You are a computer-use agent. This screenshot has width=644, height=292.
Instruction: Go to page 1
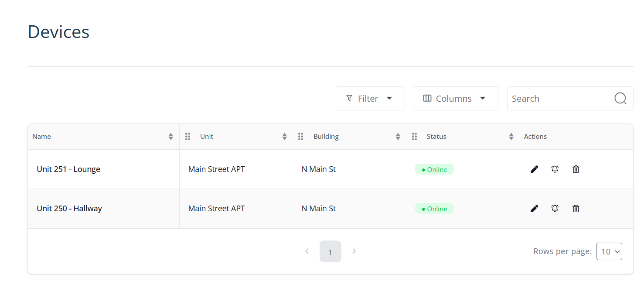(x=330, y=252)
